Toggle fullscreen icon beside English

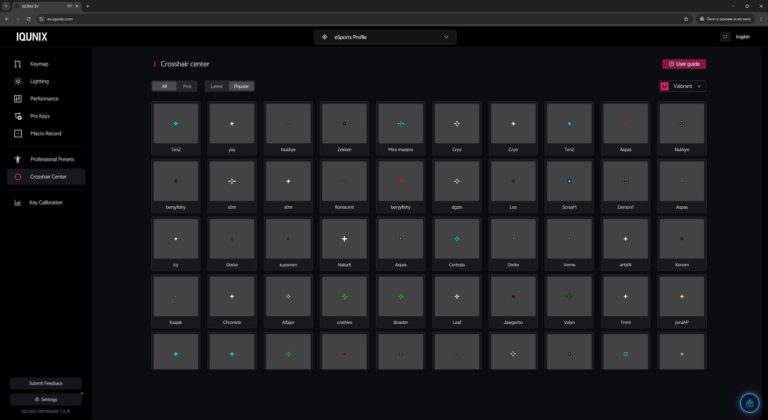point(725,37)
